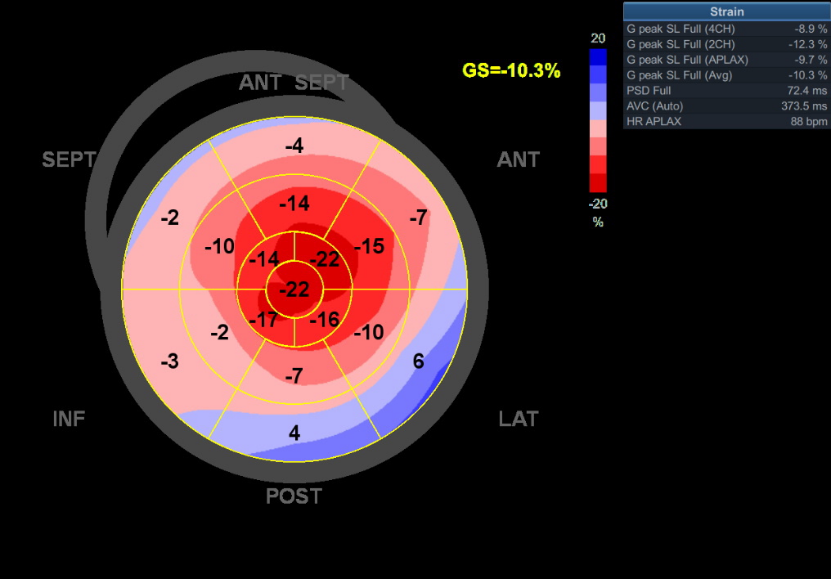Click the apical cap segment -22 at center
The image size is (831, 579).
tap(294, 290)
